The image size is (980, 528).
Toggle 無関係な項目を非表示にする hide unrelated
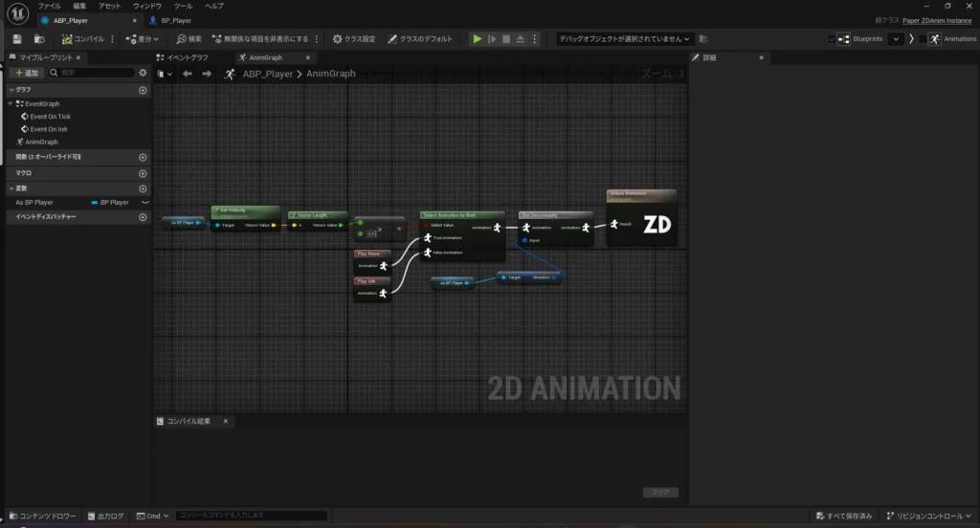260,39
